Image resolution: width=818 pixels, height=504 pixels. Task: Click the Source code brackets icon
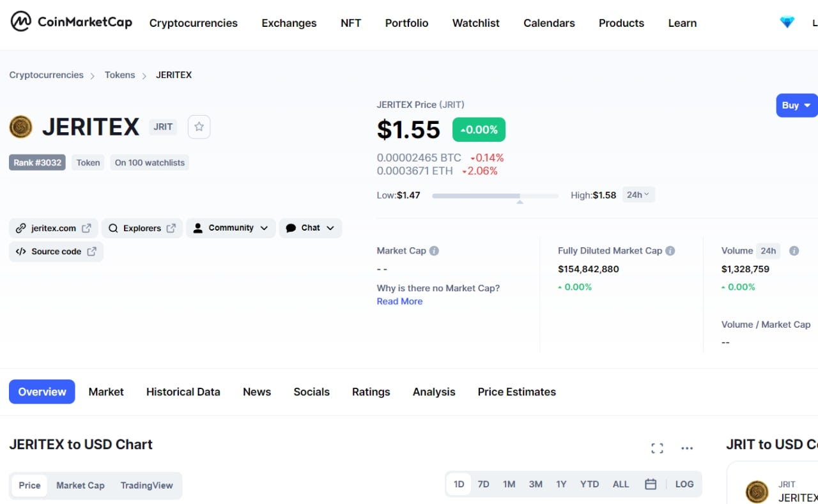pos(20,251)
